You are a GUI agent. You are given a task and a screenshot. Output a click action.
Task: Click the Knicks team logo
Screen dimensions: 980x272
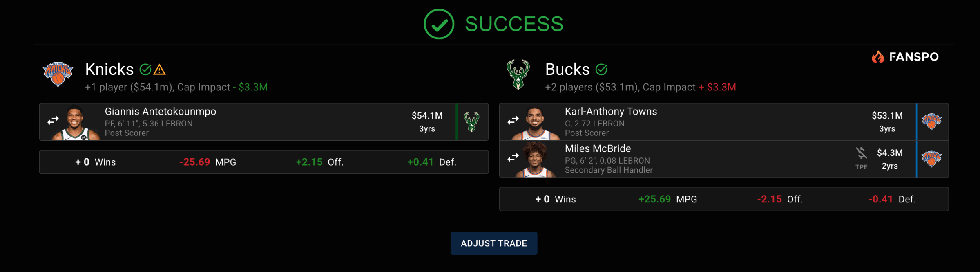coord(58,74)
